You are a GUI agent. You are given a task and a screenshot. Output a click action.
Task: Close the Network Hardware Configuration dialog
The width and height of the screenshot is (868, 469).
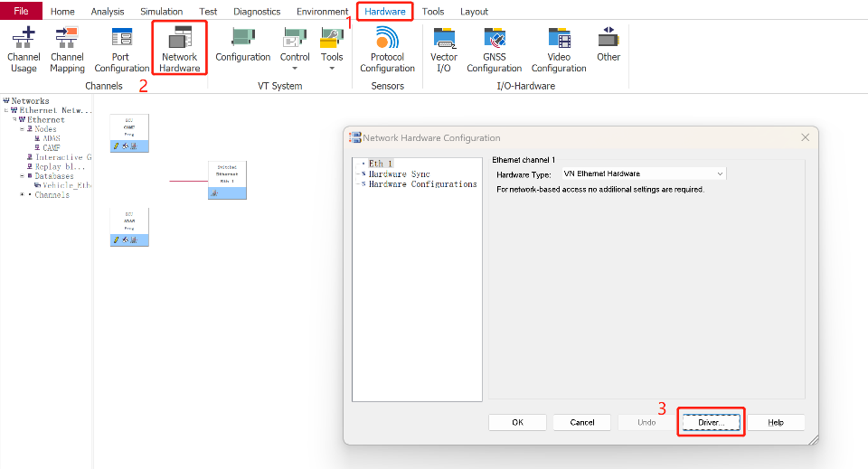click(x=806, y=137)
